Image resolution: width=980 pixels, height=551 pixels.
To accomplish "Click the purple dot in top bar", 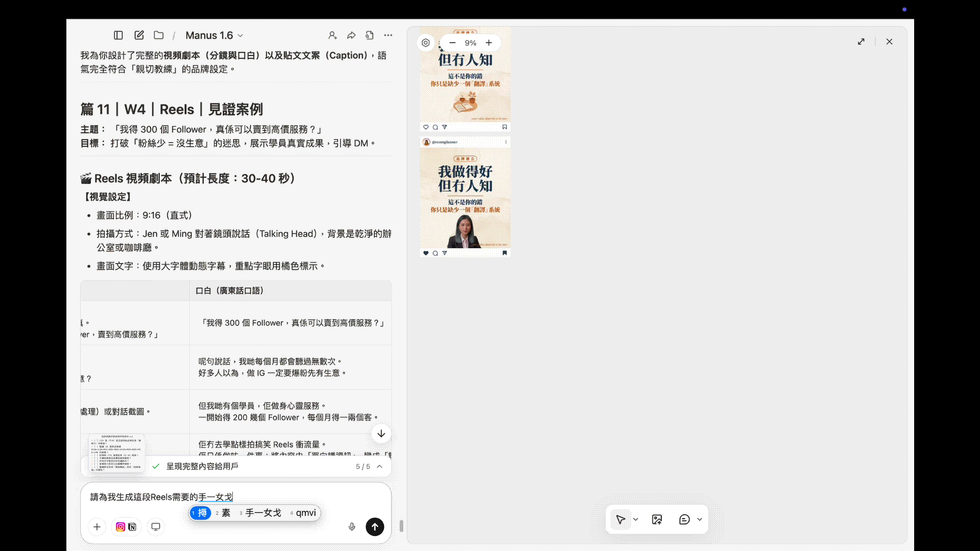I will tap(904, 9).
